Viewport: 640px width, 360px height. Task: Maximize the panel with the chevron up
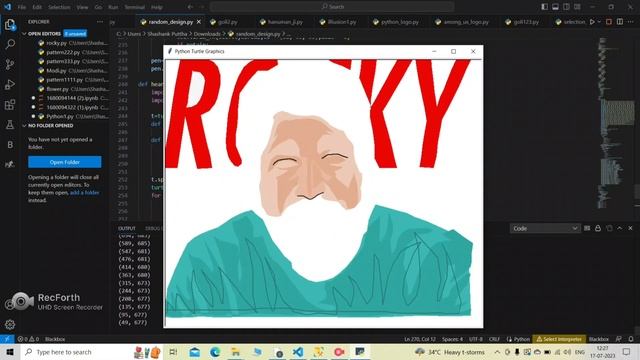[x=620, y=228]
